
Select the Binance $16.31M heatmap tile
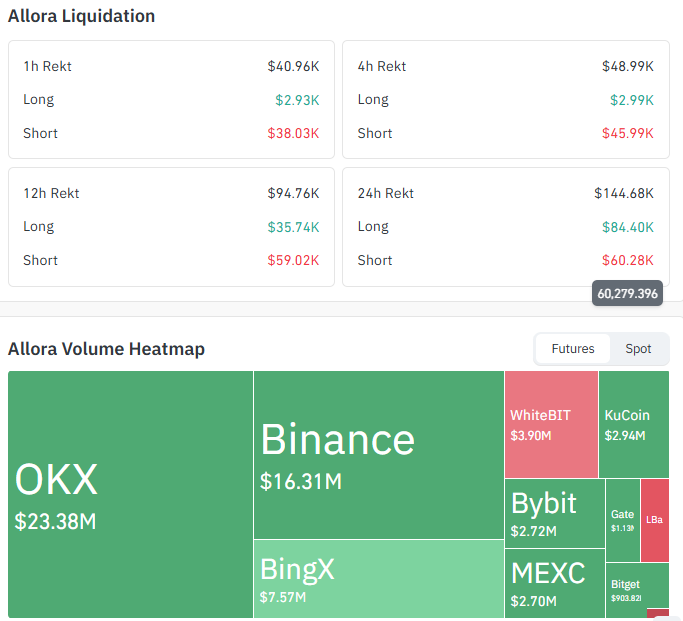379,455
